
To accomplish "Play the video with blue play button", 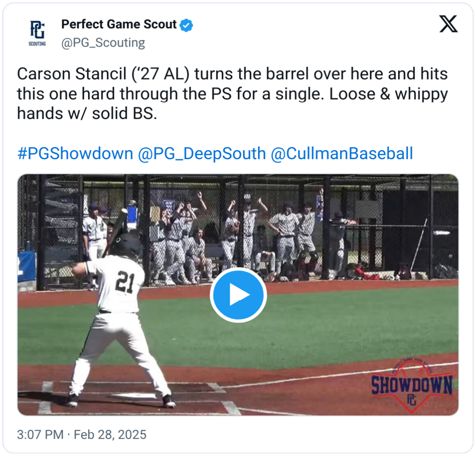I will click(x=238, y=295).
